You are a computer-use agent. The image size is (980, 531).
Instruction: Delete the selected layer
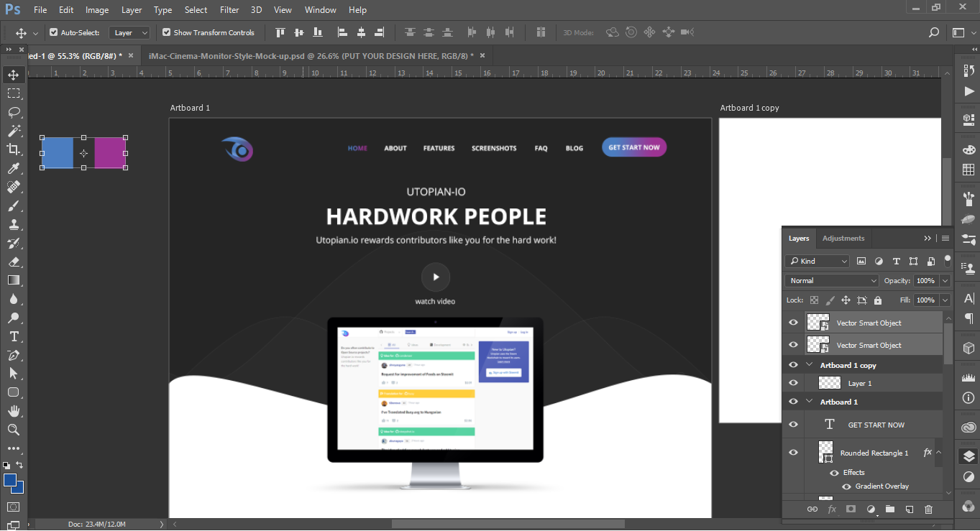[929, 509]
